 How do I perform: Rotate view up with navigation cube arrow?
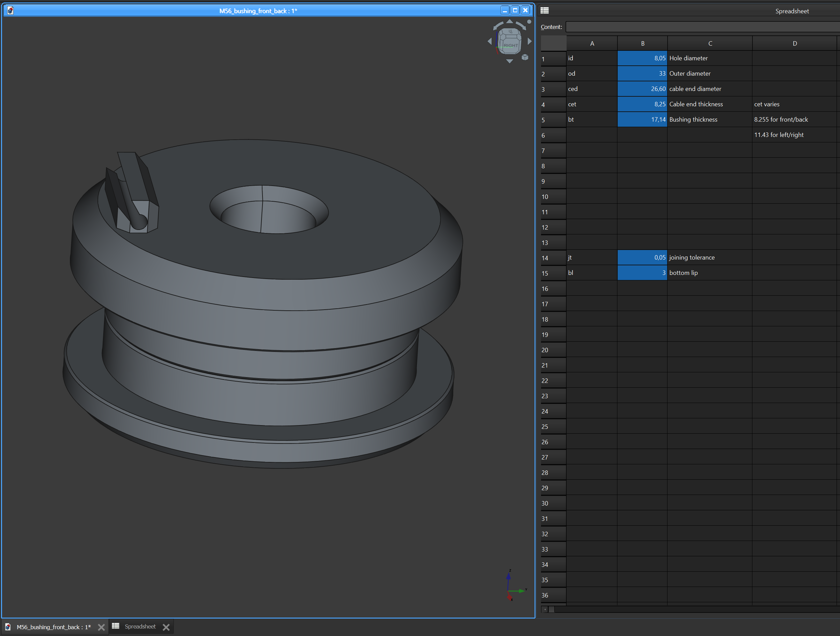pyautogui.click(x=510, y=21)
